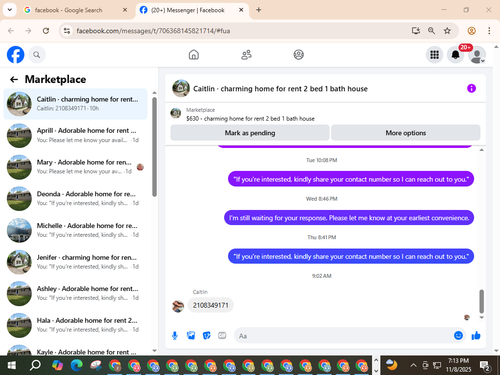Viewport: 500px width, 375px height.
Task: Click the message text field Aa
Action: click(x=343, y=336)
